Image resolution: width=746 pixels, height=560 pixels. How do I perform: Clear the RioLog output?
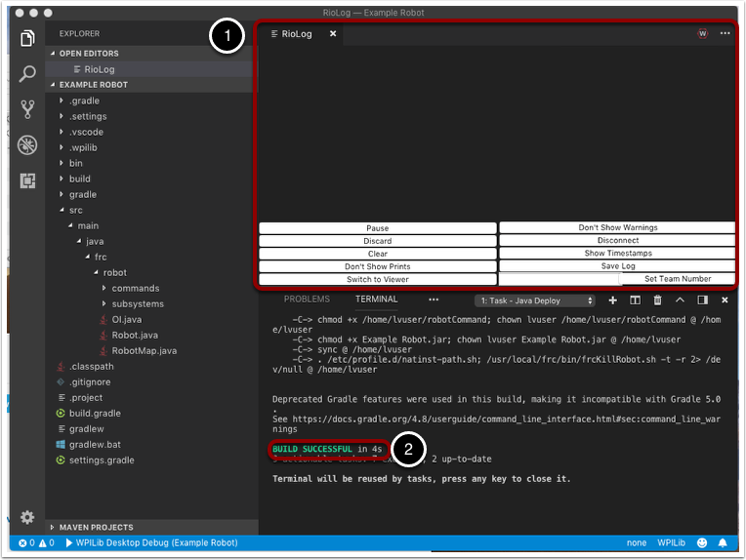pos(378,254)
